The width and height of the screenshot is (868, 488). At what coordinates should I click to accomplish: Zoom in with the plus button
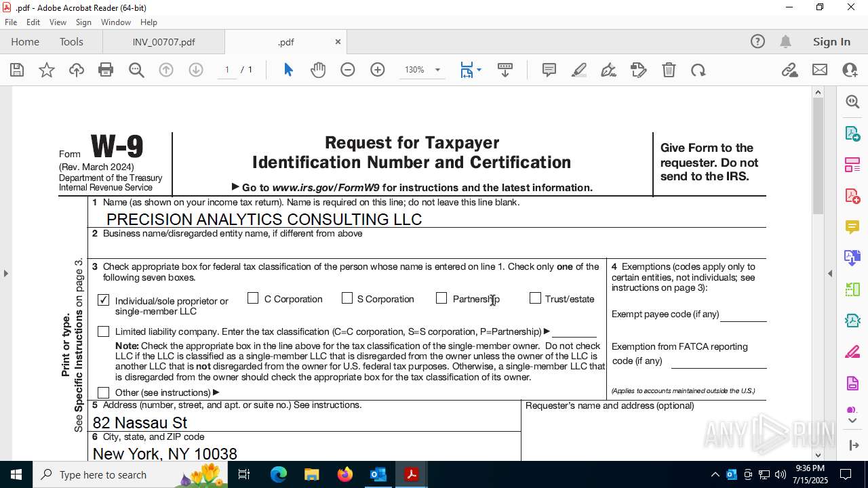pyautogui.click(x=378, y=70)
